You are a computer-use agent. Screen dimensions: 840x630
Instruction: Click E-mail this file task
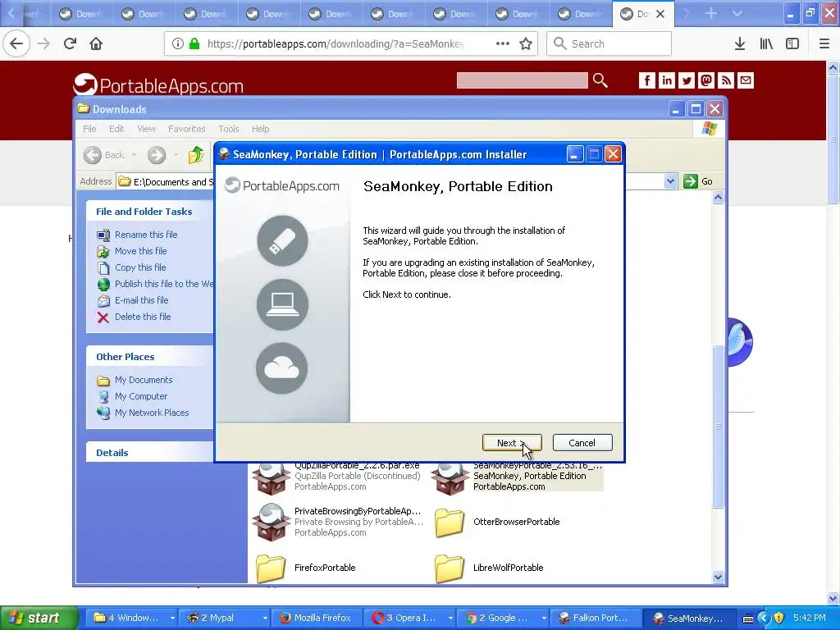(141, 300)
